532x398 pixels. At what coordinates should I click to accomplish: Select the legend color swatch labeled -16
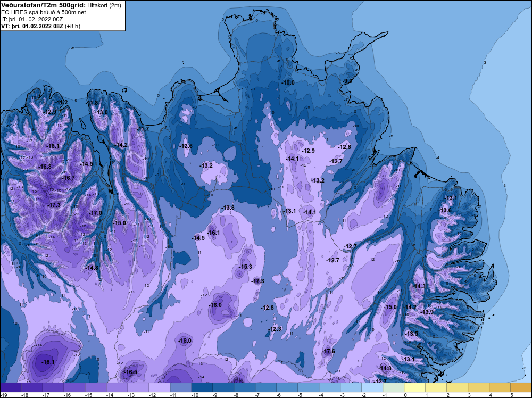[74, 387]
